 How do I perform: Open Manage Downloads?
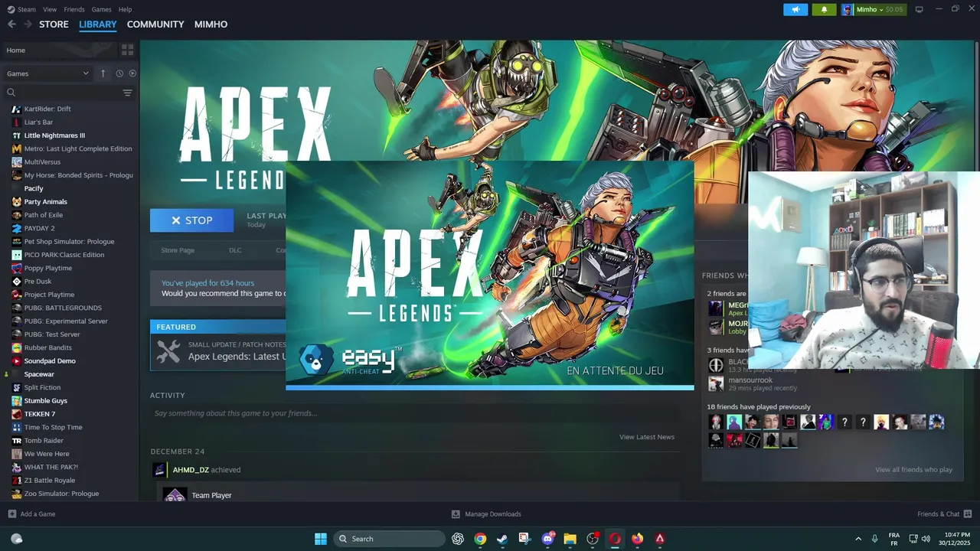point(486,514)
